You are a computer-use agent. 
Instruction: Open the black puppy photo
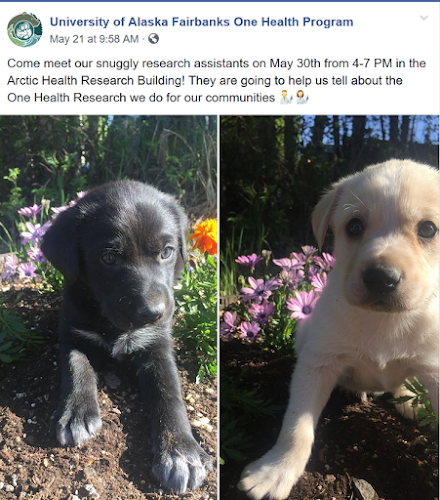pyautogui.click(x=109, y=307)
